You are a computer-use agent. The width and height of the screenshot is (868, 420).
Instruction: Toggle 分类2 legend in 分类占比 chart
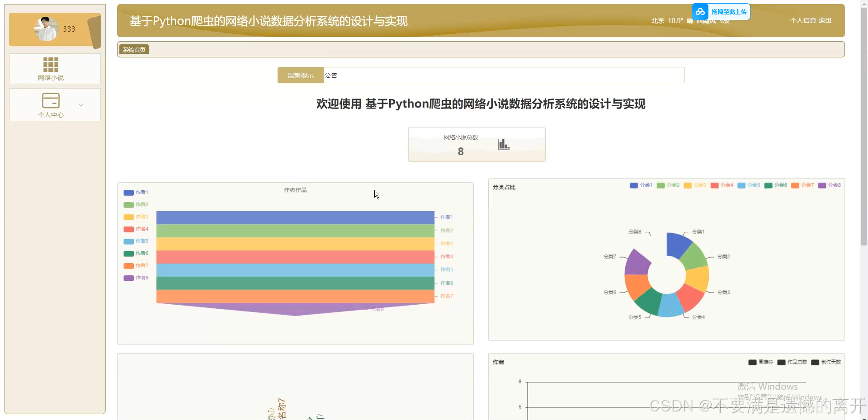click(x=668, y=185)
